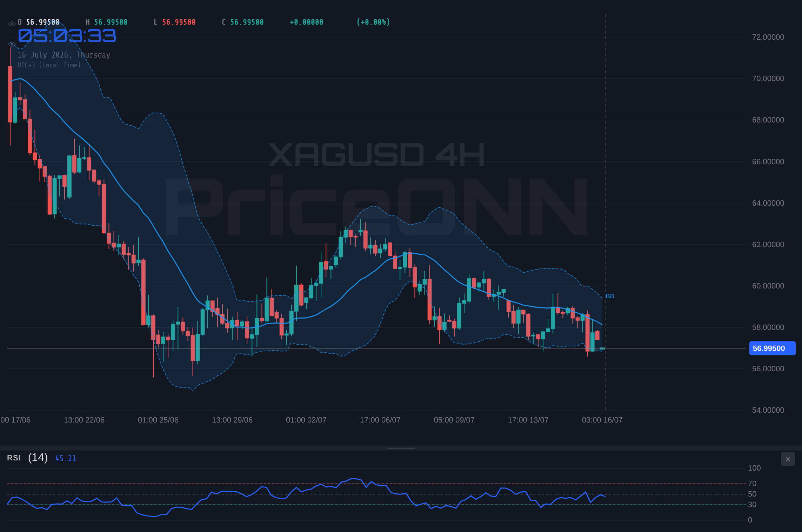
Task: Click the 17:00 13/07 time axis label
Action: click(528, 420)
